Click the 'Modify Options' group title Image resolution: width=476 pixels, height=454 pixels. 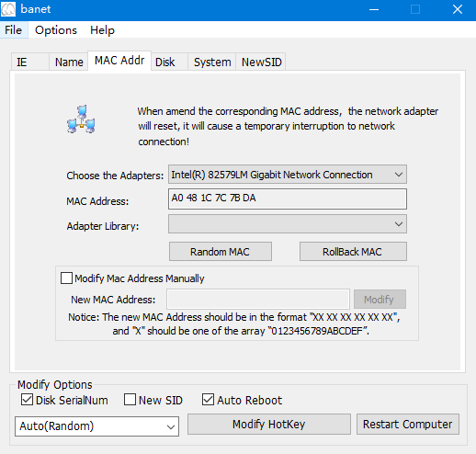pos(55,384)
